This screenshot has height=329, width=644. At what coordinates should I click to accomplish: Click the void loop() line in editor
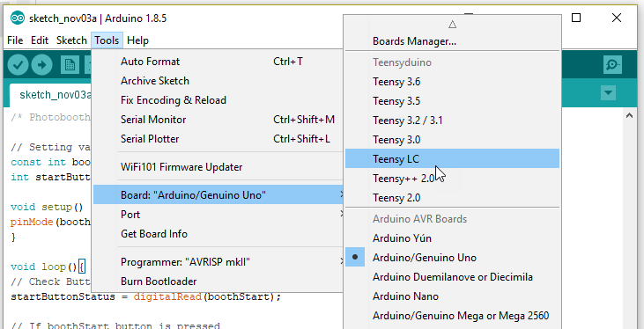click(x=48, y=267)
